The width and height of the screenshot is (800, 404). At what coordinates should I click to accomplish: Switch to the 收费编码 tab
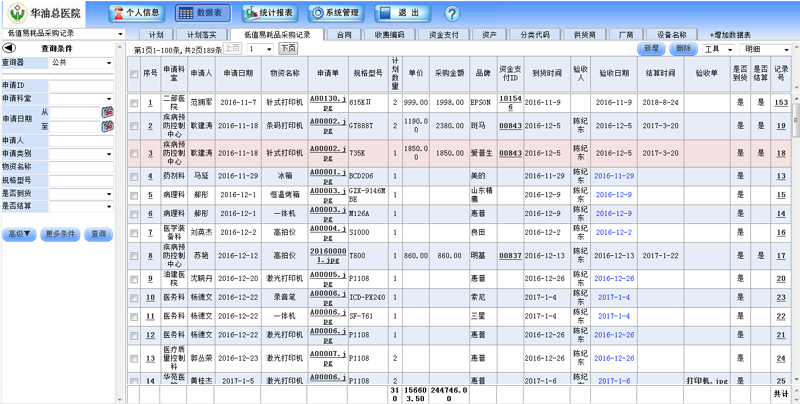click(389, 35)
